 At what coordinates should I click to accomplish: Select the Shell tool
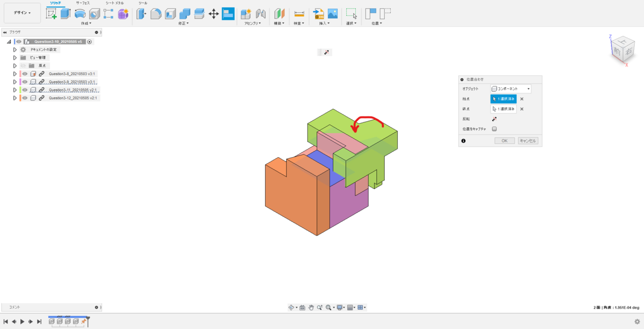click(x=170, y=14)
